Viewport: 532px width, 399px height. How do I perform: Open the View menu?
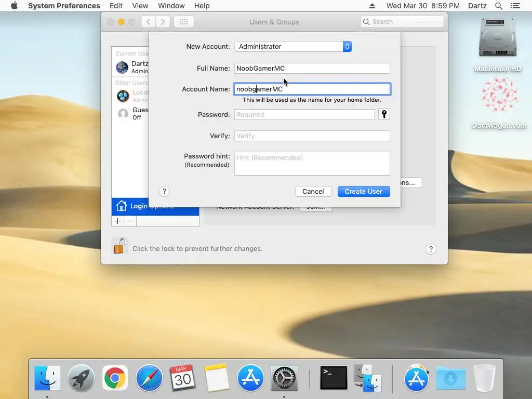click(140, 6)
